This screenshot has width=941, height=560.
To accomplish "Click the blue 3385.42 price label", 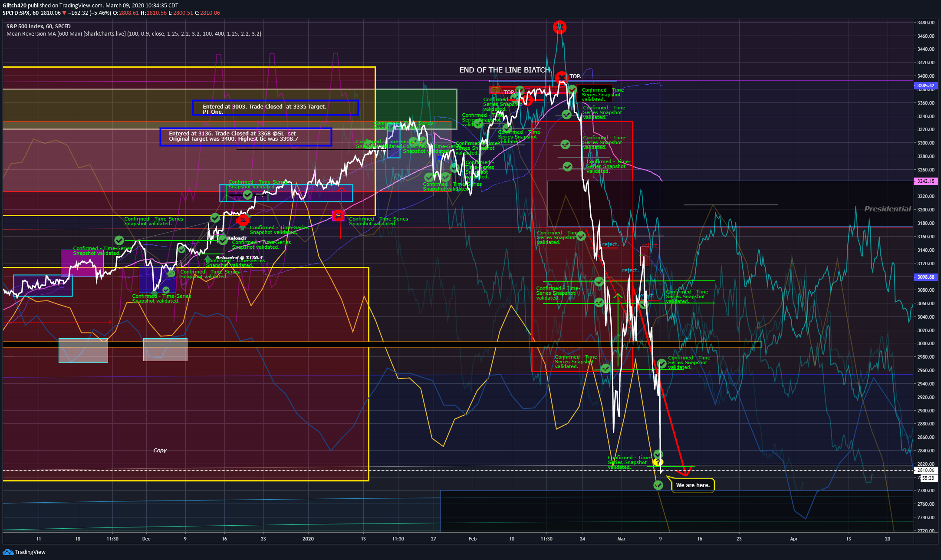I will (x=926, y=86).
